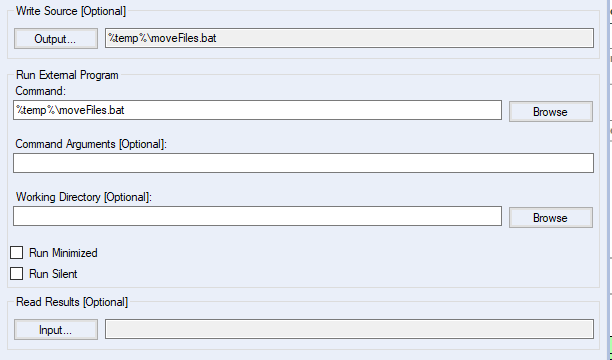Screen dimensions: 612x360
Task: Open the Input results chooser button
Action: coord(56,330)
